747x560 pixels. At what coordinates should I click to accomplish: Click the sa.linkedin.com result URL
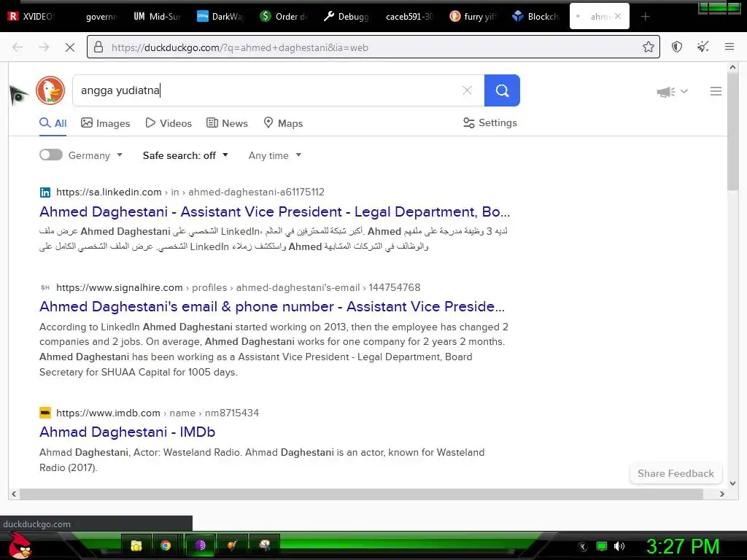[x=190, y=192]
